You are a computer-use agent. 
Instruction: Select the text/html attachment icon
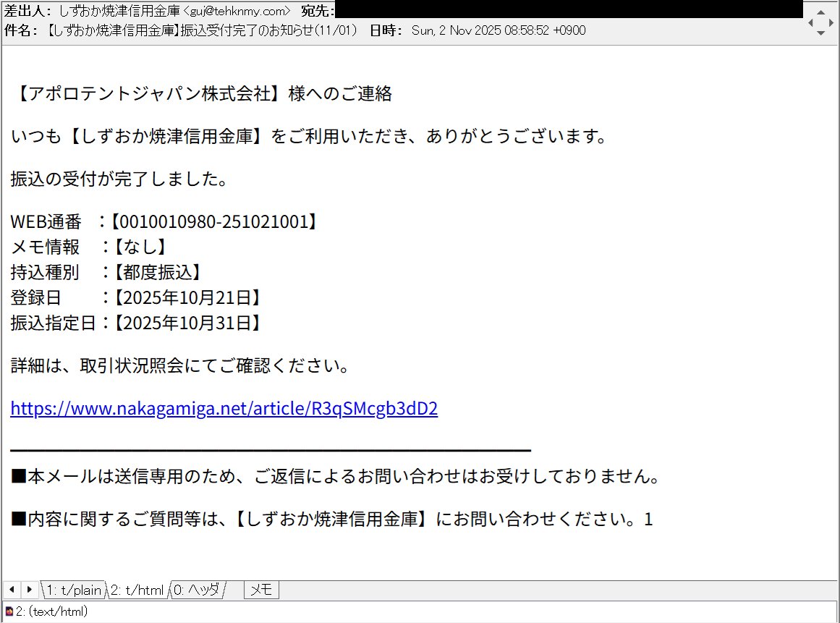pyautogui.click(x=9, y=611)
